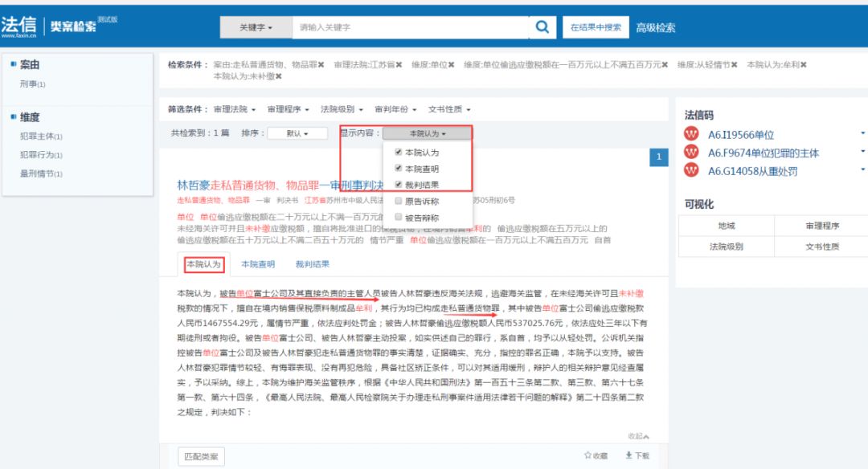Remove the 案由:走私普通货物、物品罪 search condition
The height and width of the screenshot is (469, 868).
(321, 65)
